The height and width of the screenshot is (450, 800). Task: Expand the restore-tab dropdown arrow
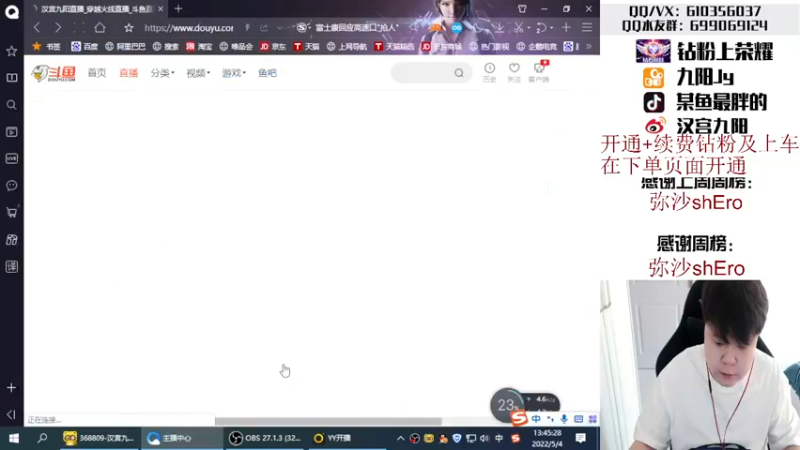(x=552, y=28)
